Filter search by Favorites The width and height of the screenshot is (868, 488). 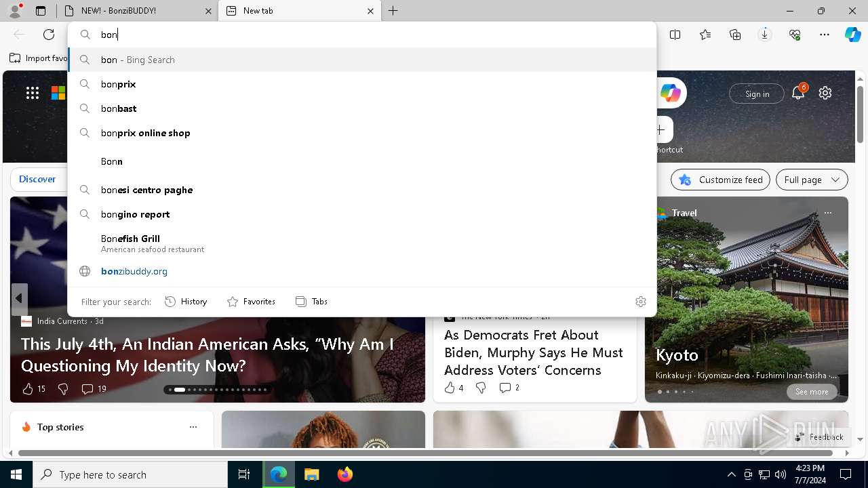click(251, 302)
